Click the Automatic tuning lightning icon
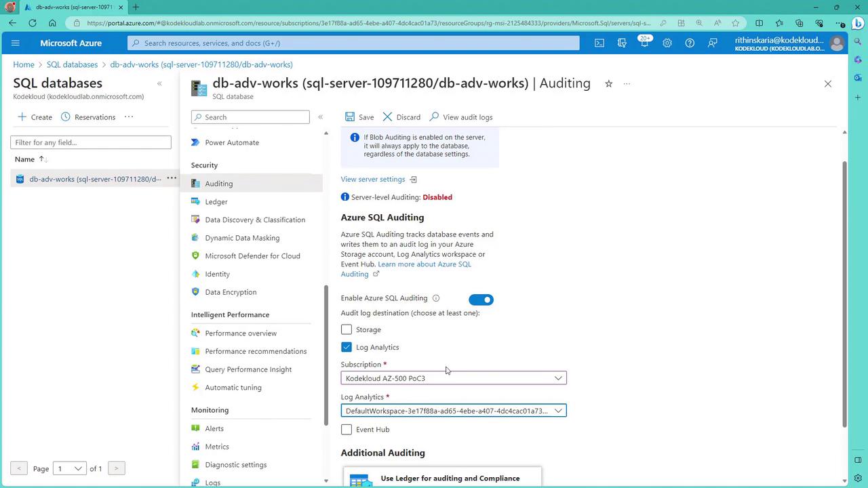 coord(195,388)
